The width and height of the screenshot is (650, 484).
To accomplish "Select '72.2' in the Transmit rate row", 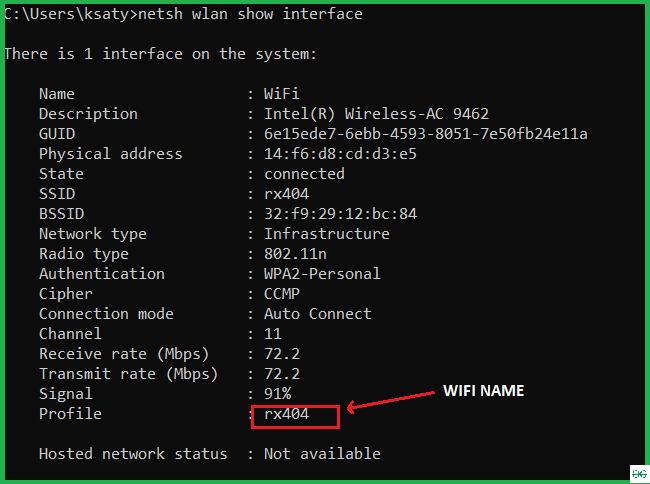I will [282, 374].
